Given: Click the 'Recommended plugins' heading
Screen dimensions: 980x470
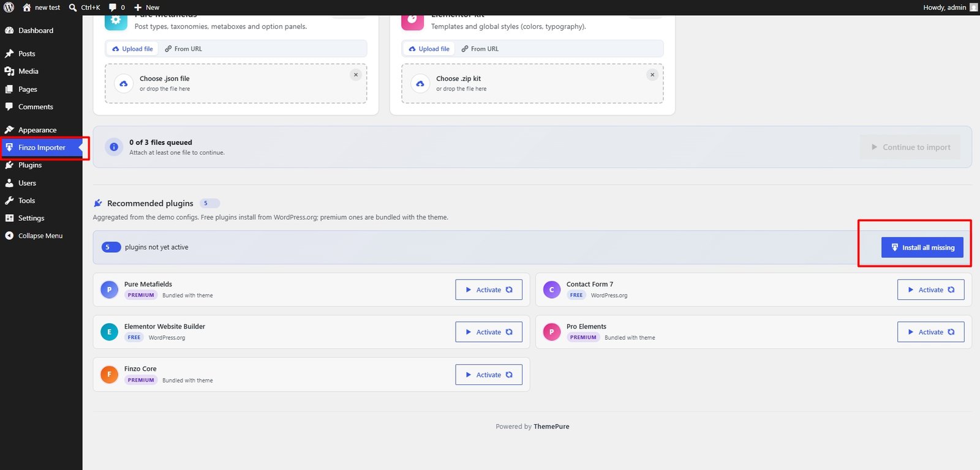Looking at the screenshot, I should 150,203.
